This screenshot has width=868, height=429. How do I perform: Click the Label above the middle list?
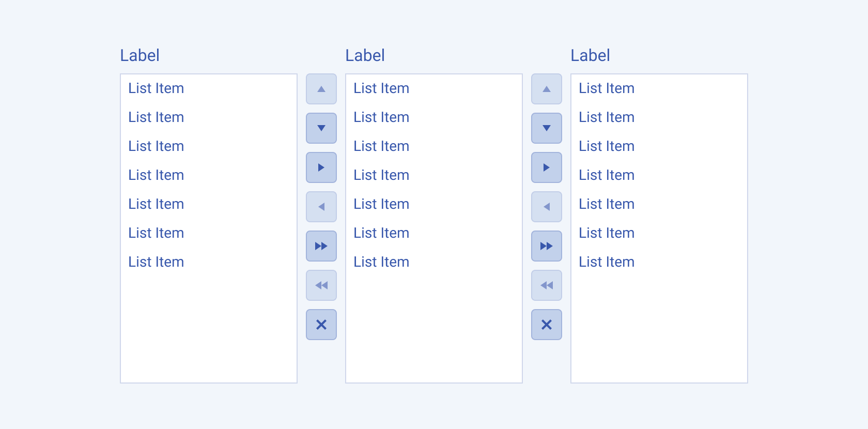(x=365, y=55)
